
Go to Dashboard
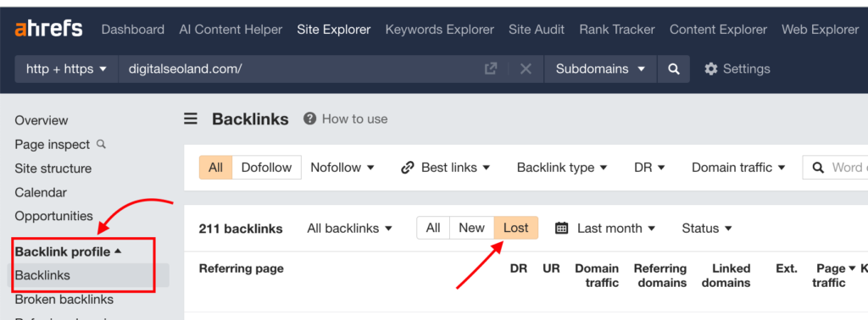click(133, 30)
